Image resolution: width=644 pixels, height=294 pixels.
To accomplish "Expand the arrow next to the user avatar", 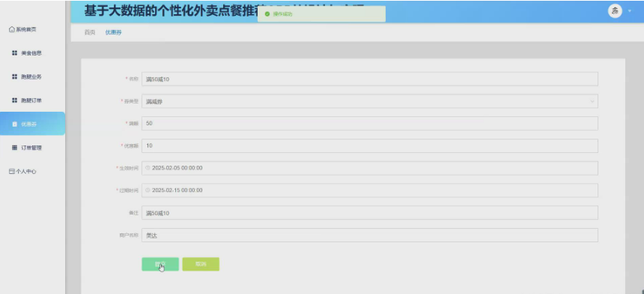I will (630, 11).
